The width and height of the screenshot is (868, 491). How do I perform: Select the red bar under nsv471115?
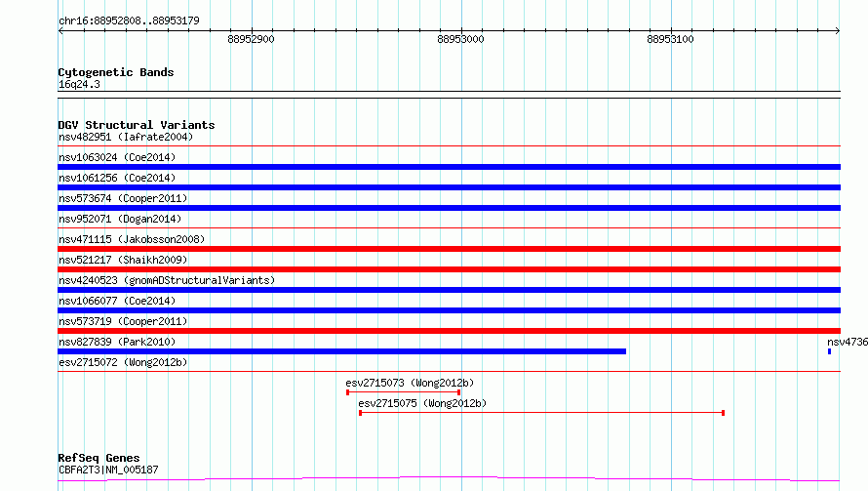tap(449, 249)
